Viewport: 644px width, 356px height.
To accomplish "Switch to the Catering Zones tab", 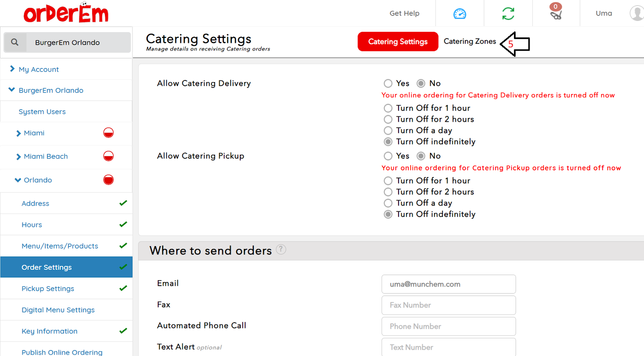I will [470, 41].
